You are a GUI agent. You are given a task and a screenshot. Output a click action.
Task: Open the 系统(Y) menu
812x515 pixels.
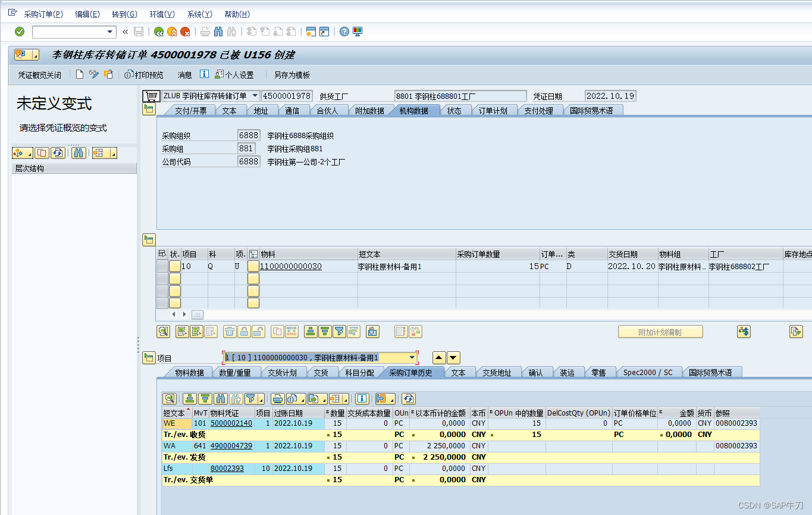pyautogui.click(x=199, y=14)
